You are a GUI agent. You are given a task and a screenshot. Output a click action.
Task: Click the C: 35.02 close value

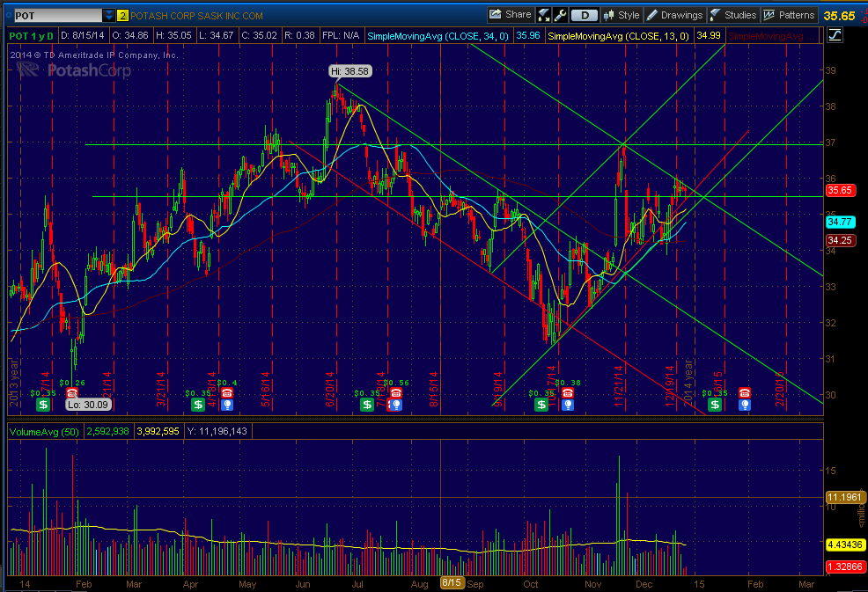(x=260, y=36)
